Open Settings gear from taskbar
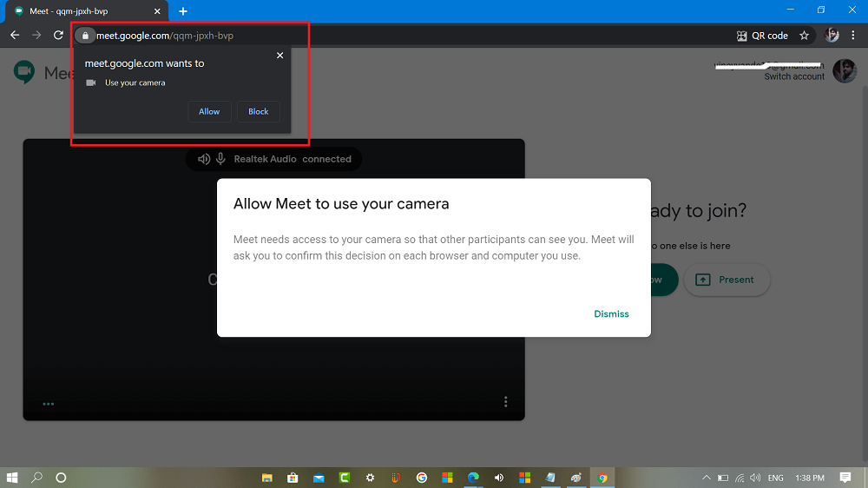This screenshot has height=488, width=868. click(x=370, y=478)
